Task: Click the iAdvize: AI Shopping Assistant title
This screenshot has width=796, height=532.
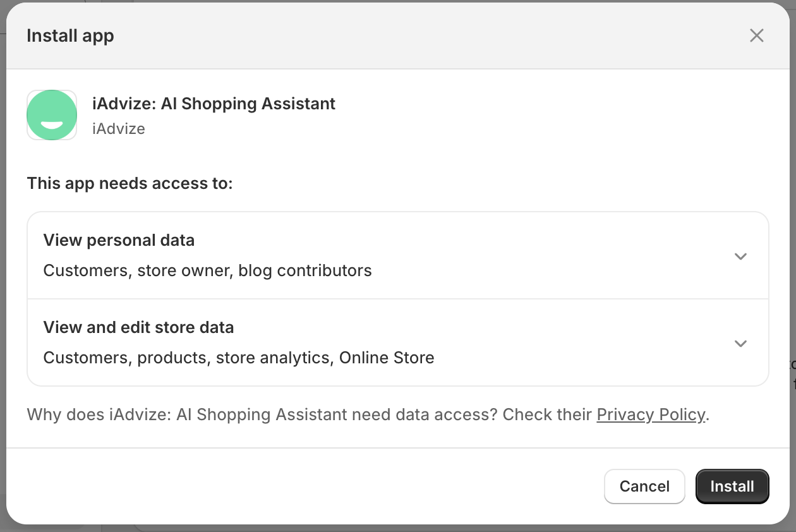Action: 214,104
